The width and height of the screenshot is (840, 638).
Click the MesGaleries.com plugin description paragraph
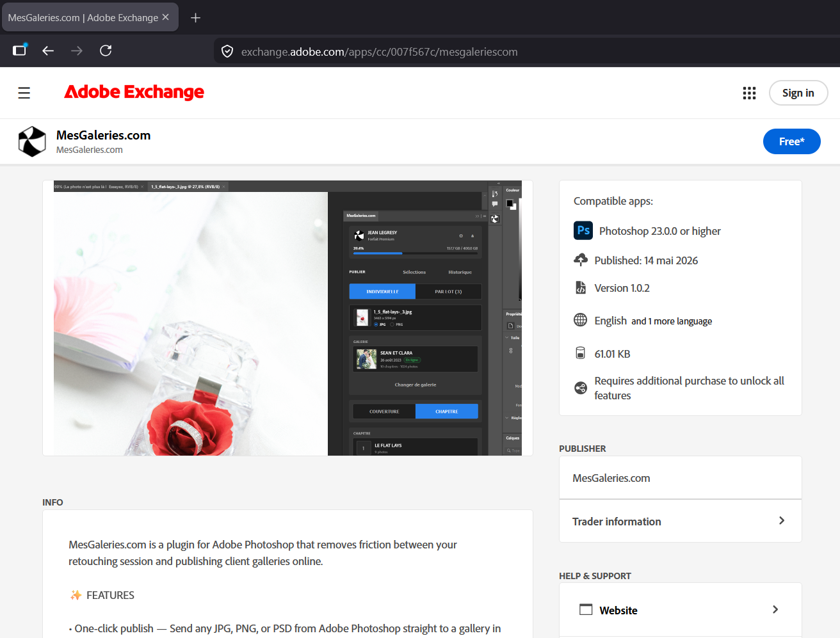tap(262, 553)
